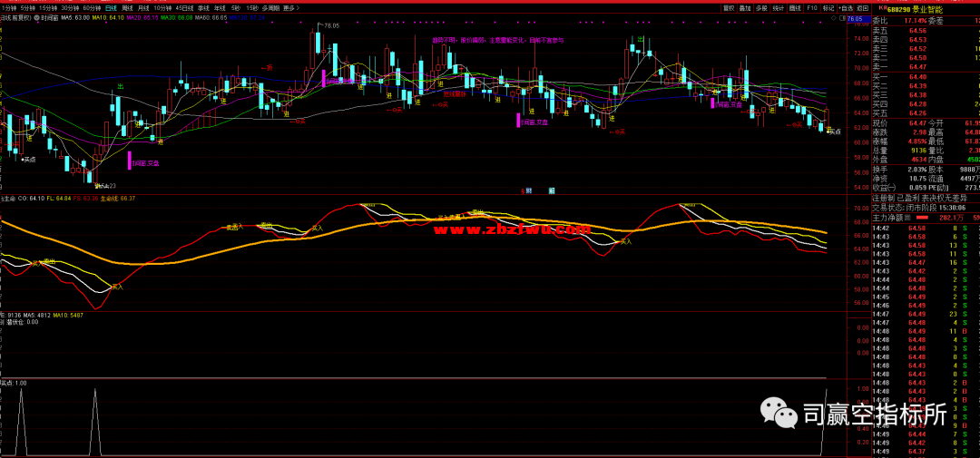The width and height of the screenshot is (980, 458).
Task: Open F10 company info
Action: pyautogui.click(x=812, y=8)
